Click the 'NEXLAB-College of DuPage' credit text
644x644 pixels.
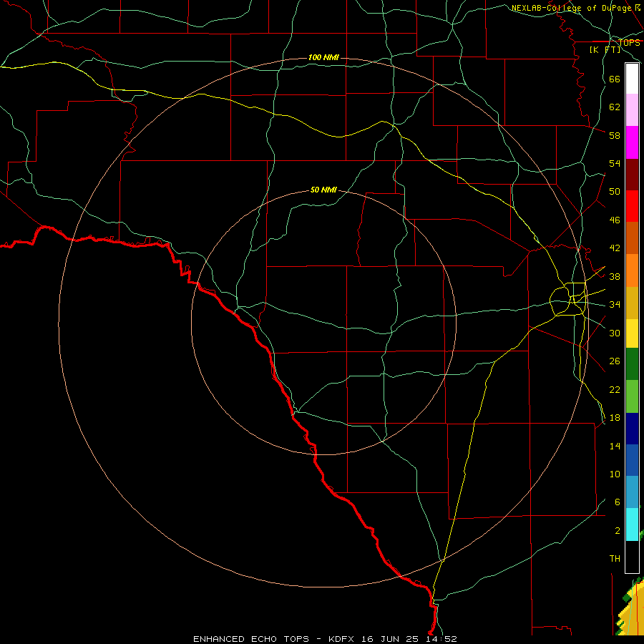(572, 8)
